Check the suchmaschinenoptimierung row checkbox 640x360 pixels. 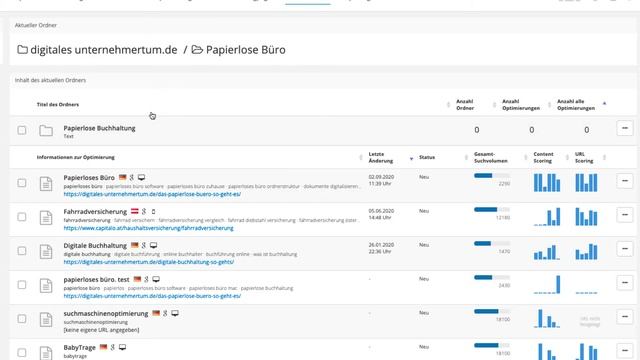(22, 318)
